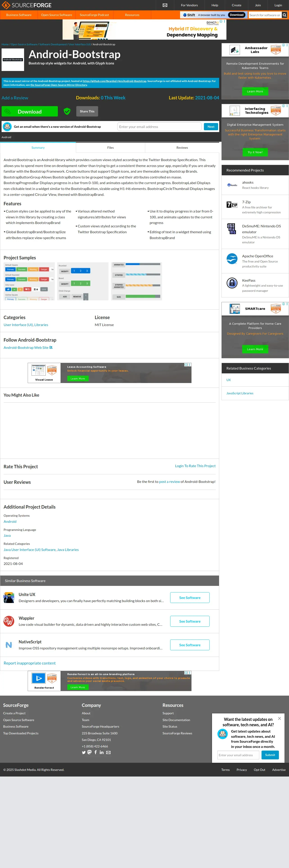Focus the Enter your email address field
Viewport: 289px width, 868px height.
coord(160,127)
